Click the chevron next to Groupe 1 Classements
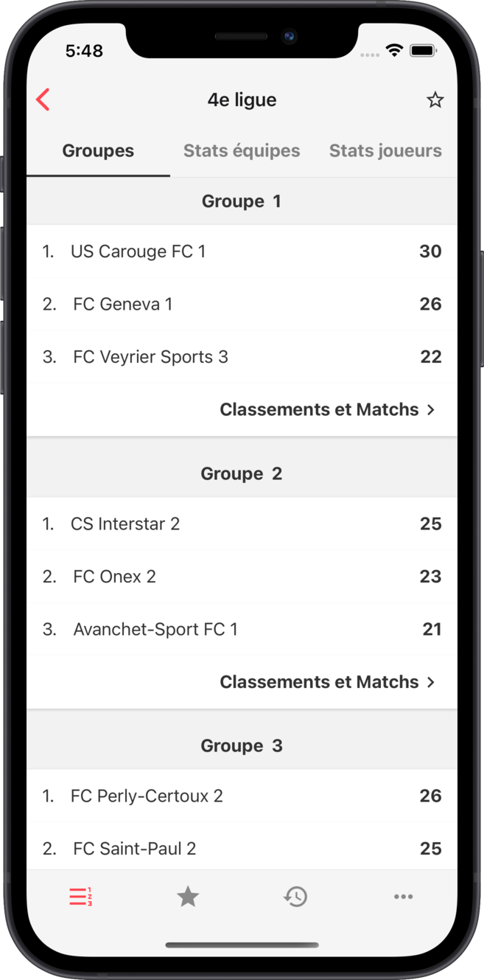Viewport: 484px width, 980px height. pos(432,409)
